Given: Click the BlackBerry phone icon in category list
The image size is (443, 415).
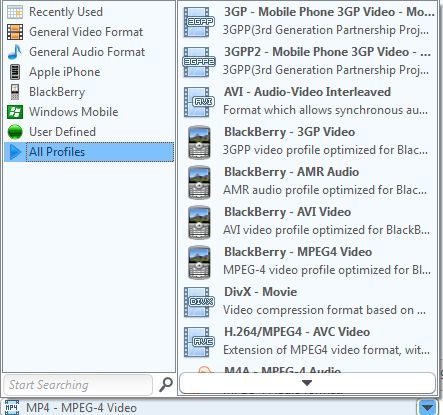Looking at the screenshot, I should click(x=15, y=92).
